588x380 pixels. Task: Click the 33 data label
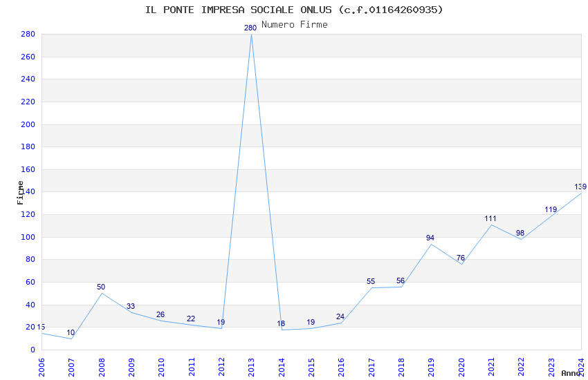pos(131,307)
